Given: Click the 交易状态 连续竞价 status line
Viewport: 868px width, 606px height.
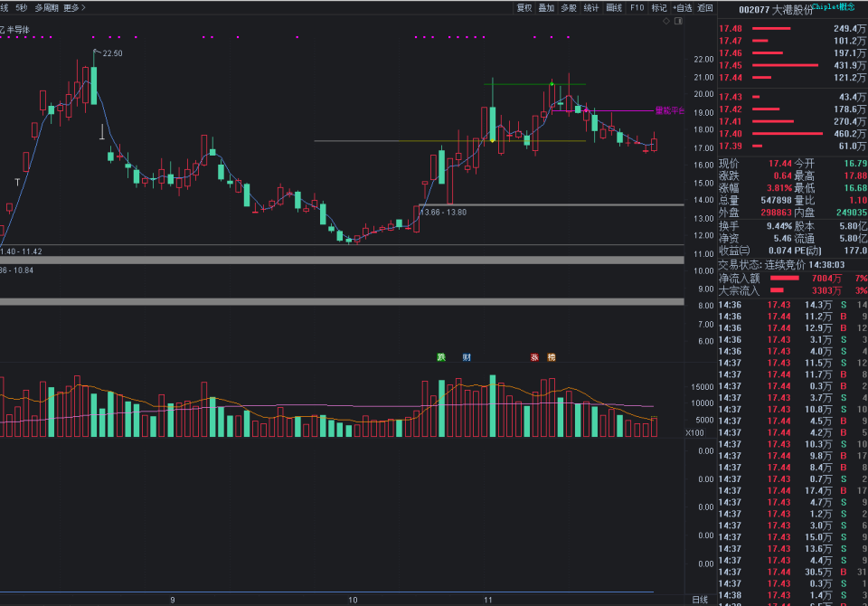Looking at the screenshot, I should [781, 265].
